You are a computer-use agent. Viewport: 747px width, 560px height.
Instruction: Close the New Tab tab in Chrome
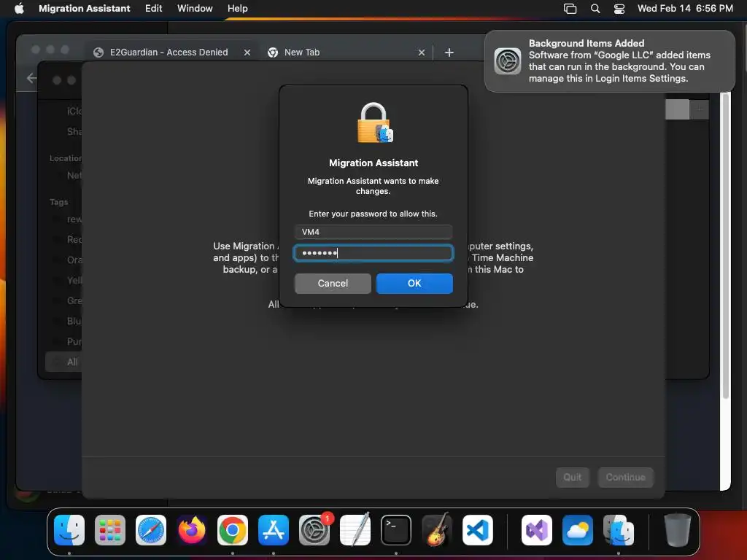[422, 52]
